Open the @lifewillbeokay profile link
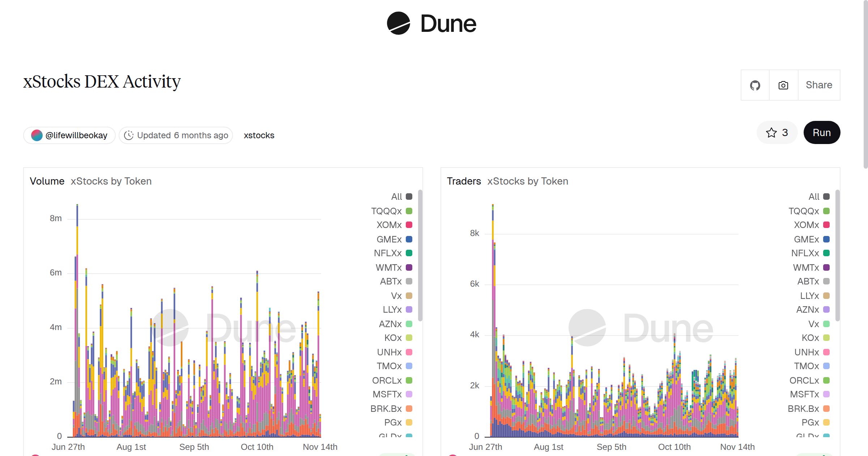Screen dimensions: 868x456 coord(76,135)
